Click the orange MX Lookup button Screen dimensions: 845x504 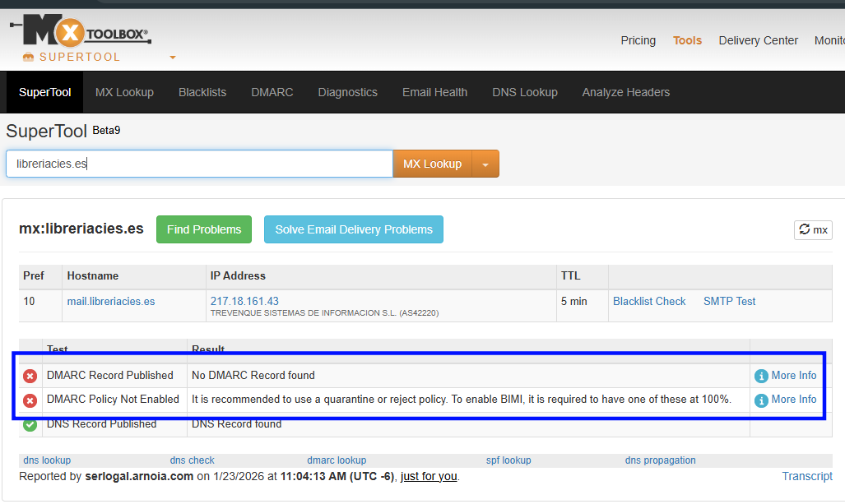(x=432, y=164)
